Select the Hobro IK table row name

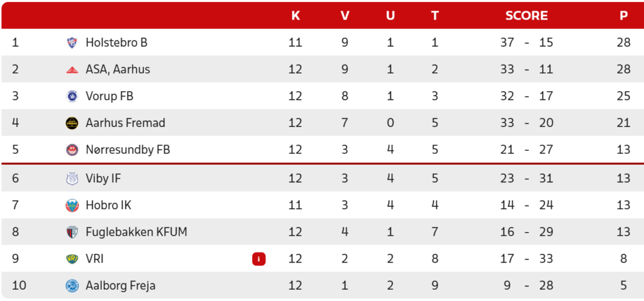coord(108,205)
